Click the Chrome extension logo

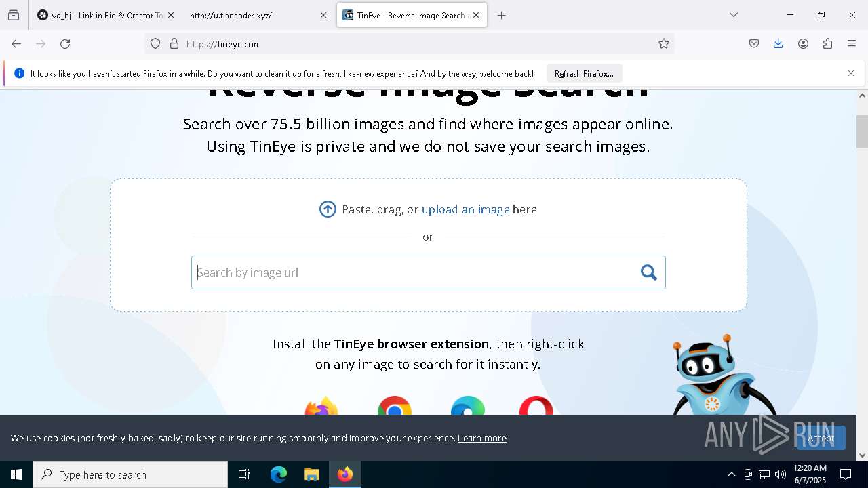pos(395,405)
